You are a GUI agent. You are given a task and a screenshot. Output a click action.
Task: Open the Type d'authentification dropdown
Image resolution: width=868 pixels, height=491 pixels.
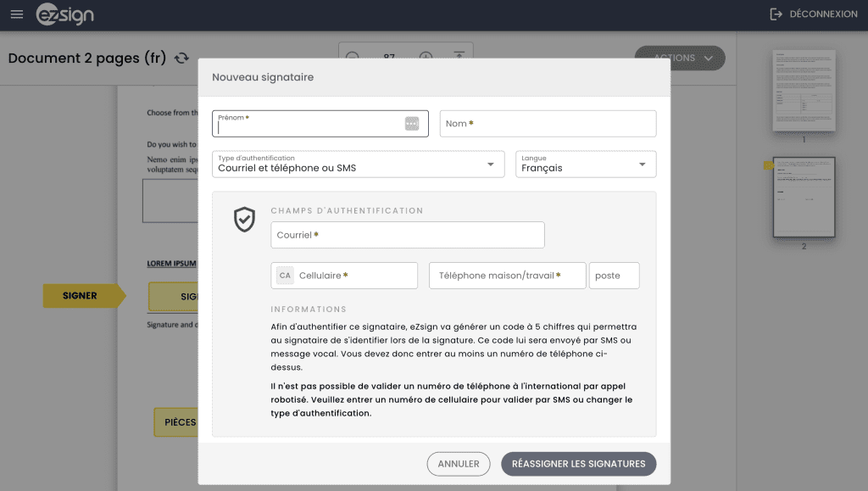coord(359,164)
